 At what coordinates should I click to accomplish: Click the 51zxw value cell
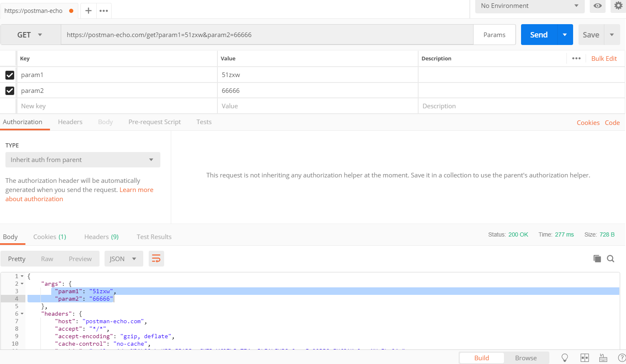coord(317,75)
